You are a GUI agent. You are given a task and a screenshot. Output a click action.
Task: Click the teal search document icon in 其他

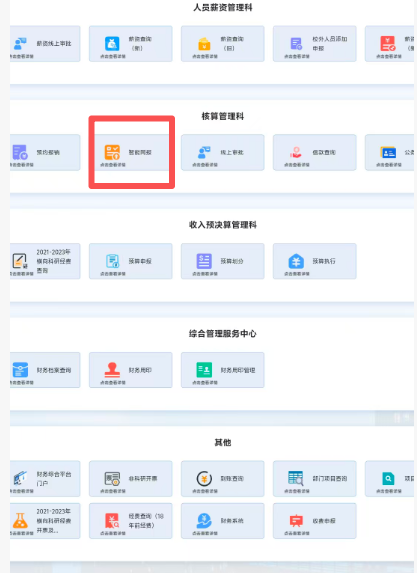coord(388,478)
